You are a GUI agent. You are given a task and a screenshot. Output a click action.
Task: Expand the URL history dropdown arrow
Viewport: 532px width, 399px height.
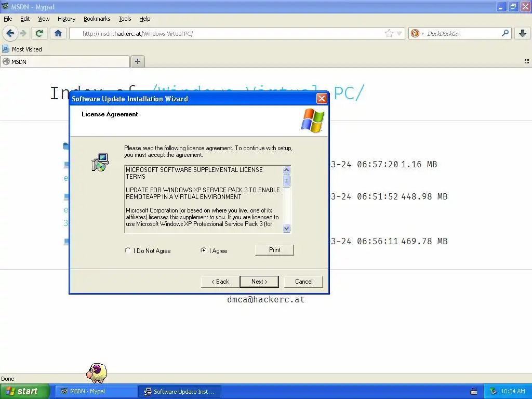[400, 33]
